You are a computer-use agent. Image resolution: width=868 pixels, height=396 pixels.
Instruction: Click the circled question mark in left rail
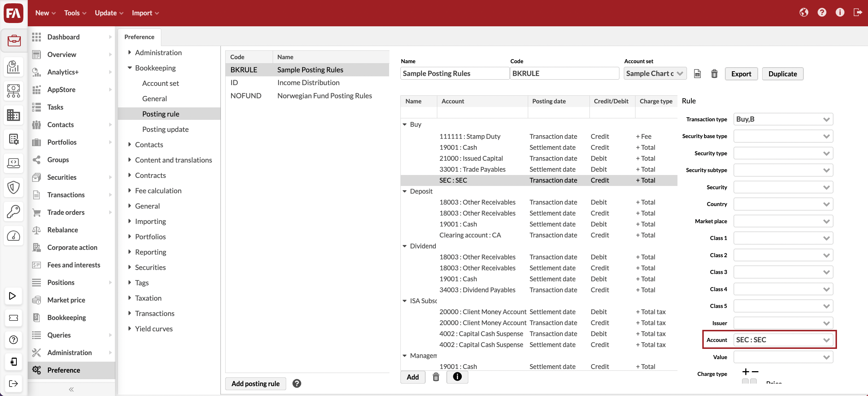[x=13, y=340]
